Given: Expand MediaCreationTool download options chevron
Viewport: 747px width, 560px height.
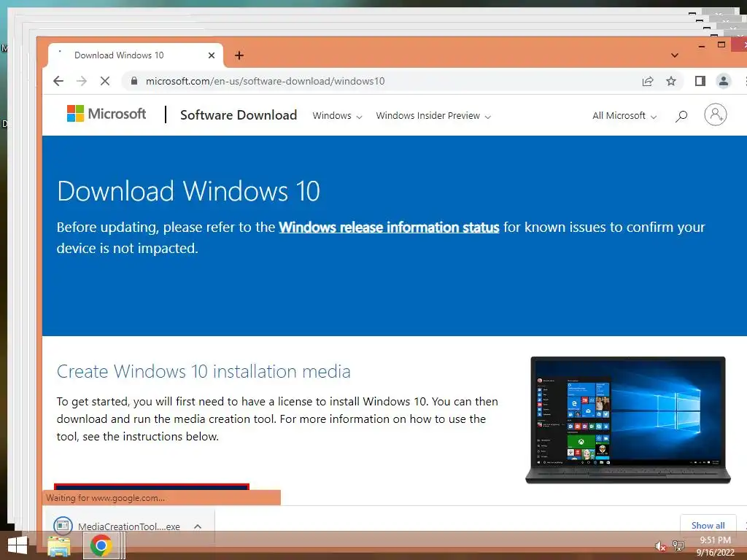Looking at the screenshot, I should (198, 526).
